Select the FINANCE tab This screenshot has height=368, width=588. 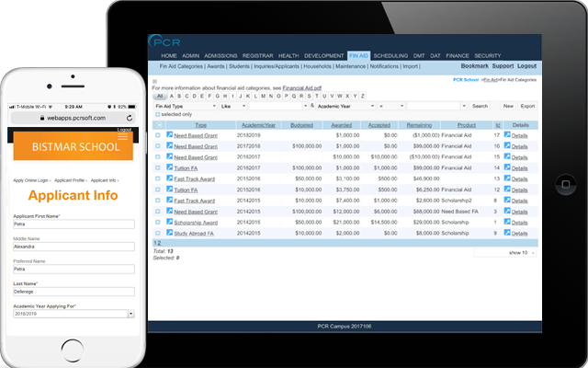point(458,55)
